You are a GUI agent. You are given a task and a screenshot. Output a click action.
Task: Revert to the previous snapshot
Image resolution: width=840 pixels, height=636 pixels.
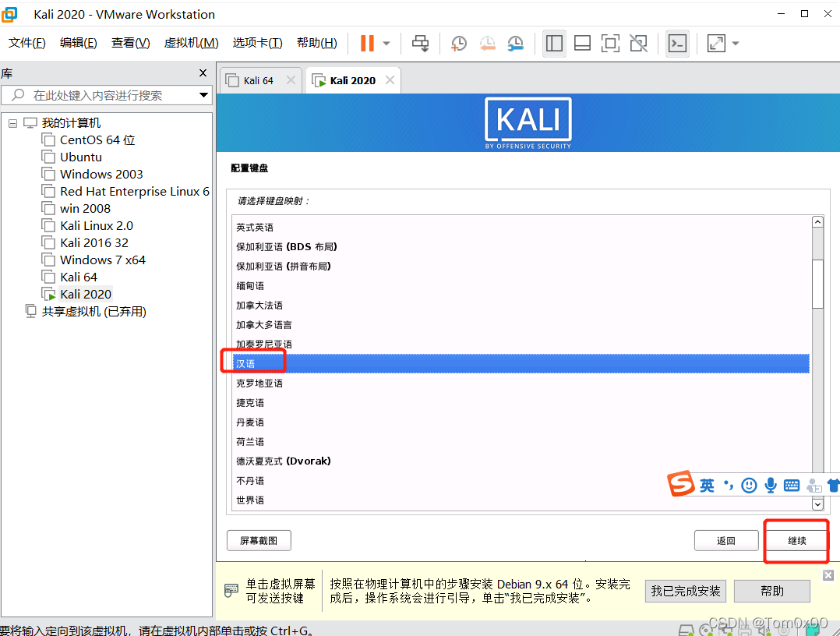tap(488, 44)
